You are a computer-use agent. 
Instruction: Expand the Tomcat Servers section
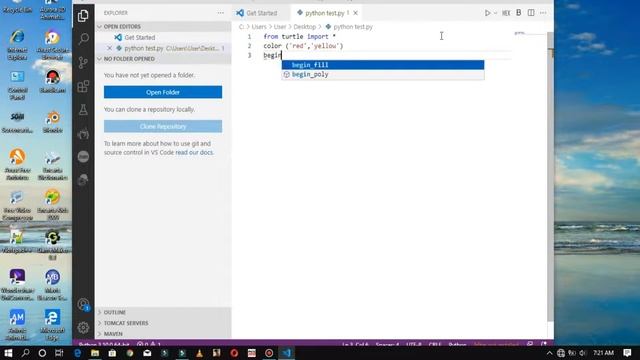click(163, 323)
